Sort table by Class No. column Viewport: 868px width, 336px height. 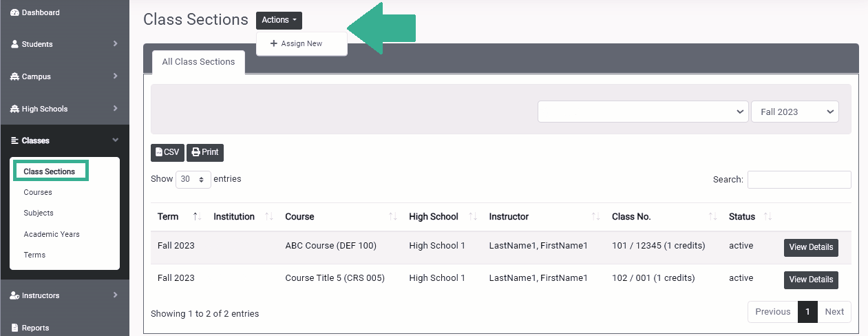coord(664,216)
